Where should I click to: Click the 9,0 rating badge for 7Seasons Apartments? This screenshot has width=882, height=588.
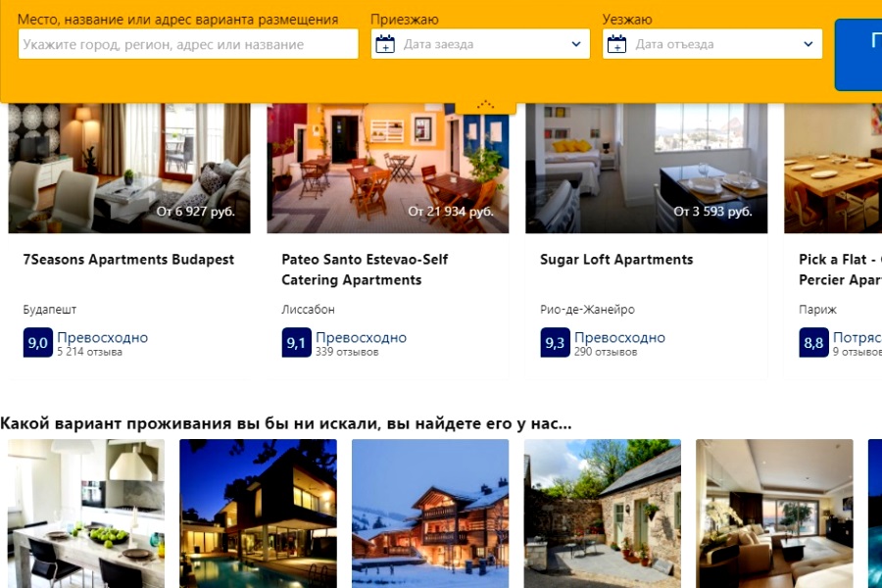point(37,343)
